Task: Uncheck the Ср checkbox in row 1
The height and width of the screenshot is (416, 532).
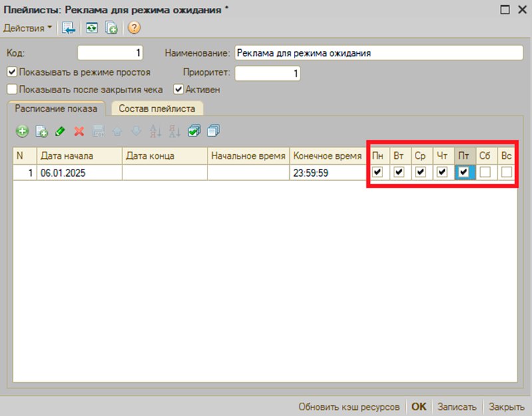Action: (x=420, y=172)
